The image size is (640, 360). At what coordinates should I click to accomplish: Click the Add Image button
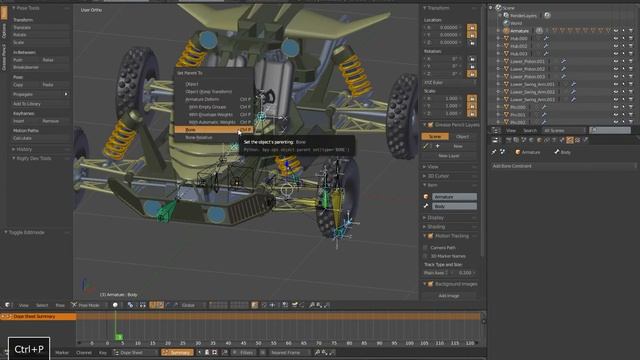point(449,296)
